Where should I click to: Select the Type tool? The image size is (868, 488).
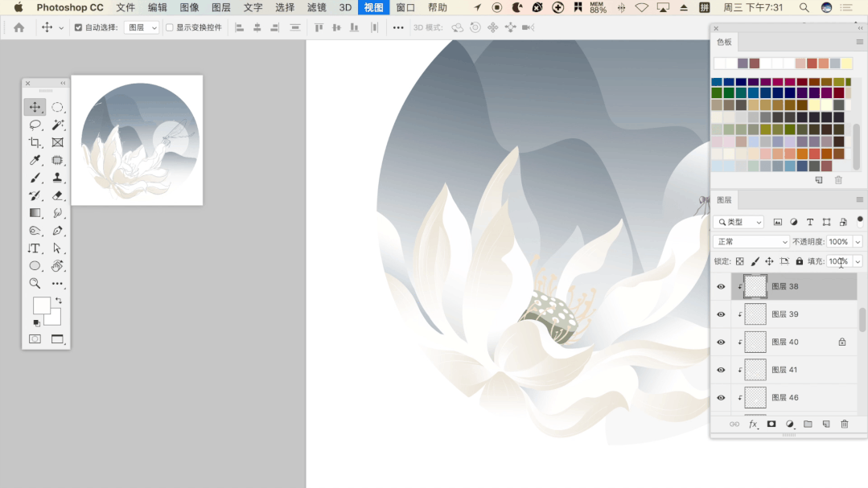pyautogui.click(x=35, y=248)
